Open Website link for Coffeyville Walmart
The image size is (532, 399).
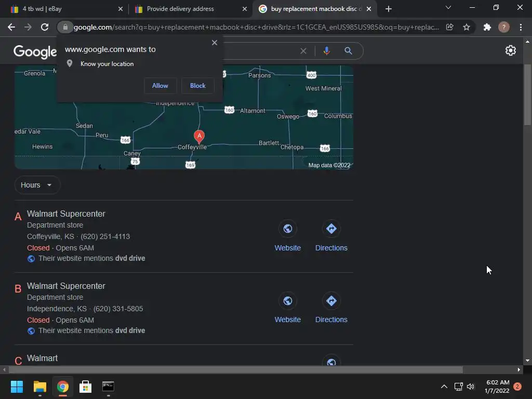[x=288, y=248]
